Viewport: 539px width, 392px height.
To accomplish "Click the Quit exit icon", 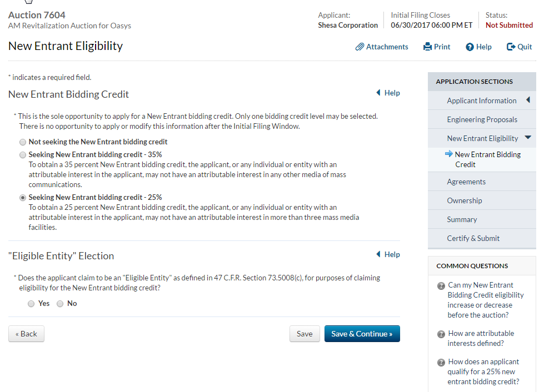I will 511,47.
